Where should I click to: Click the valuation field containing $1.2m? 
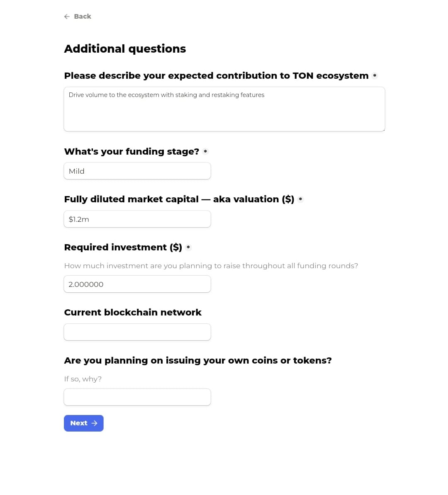pos(137,219)
